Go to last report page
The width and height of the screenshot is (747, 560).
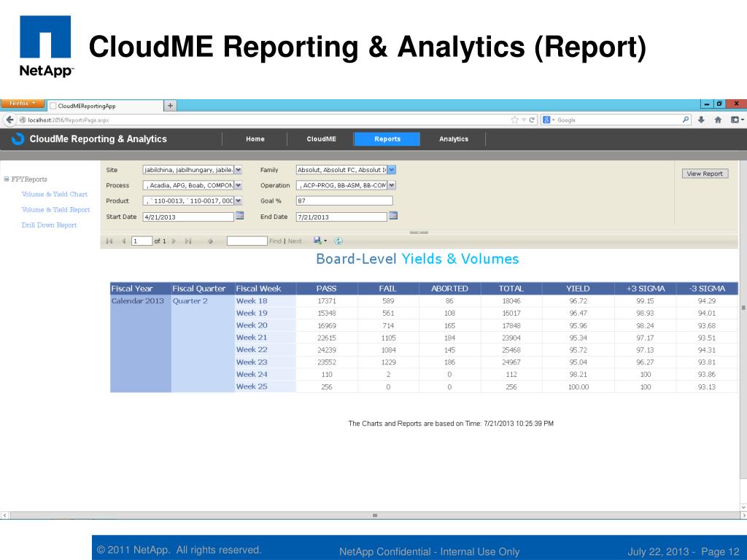click(x=188, y=241)
